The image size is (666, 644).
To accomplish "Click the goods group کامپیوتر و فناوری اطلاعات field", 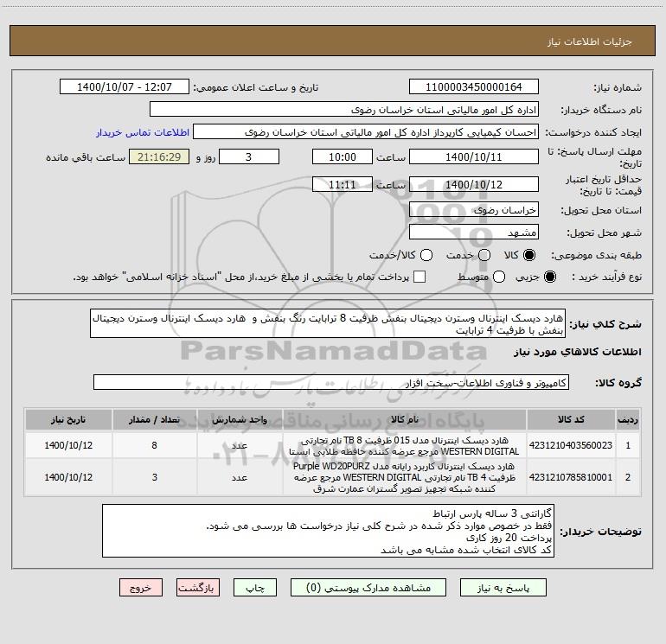I will point(331,382).
